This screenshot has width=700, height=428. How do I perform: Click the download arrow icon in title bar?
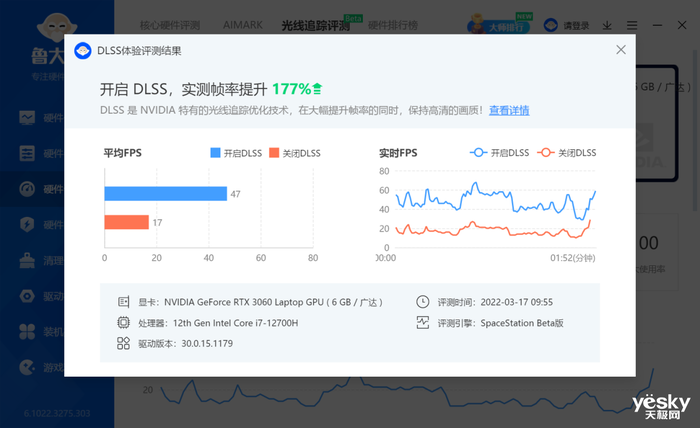tap(607, 25)
